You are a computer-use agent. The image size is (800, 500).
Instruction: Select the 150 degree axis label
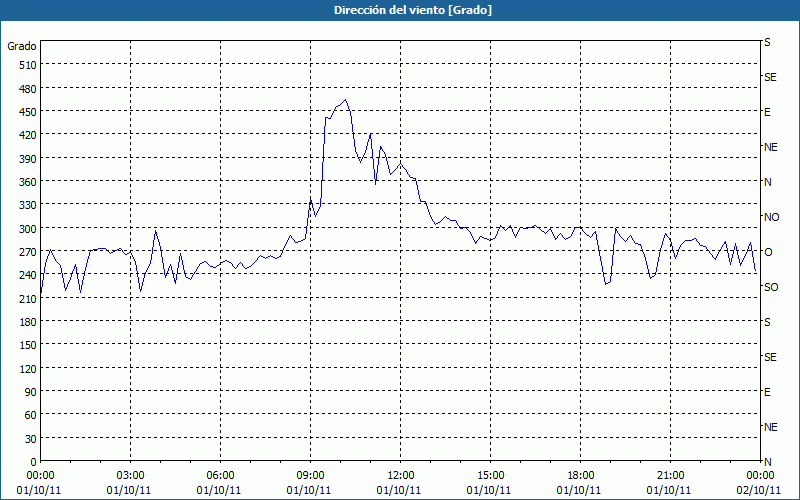tap(28, 345)
